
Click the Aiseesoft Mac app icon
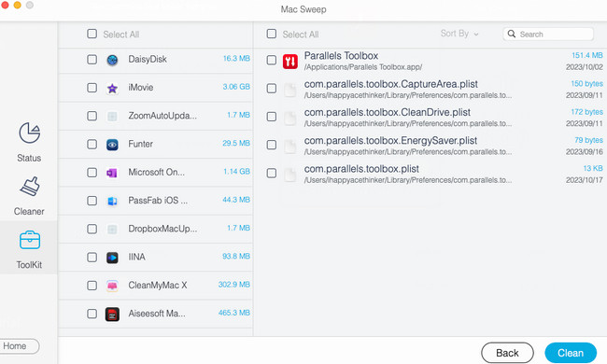click(x=112, y=315)
